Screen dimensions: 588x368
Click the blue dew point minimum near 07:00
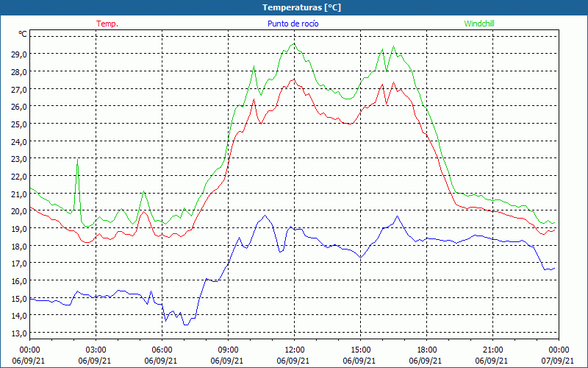tap(186, 325)
